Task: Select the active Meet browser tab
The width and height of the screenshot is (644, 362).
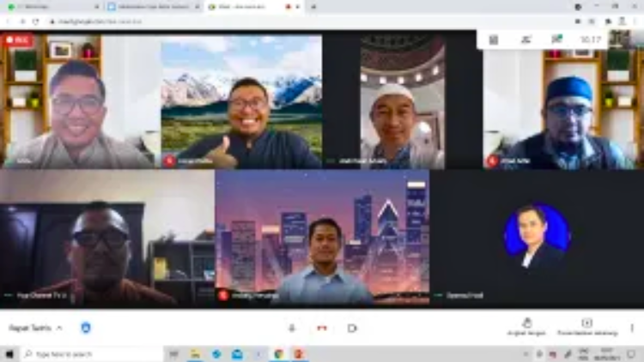Action: coord(253,7)
